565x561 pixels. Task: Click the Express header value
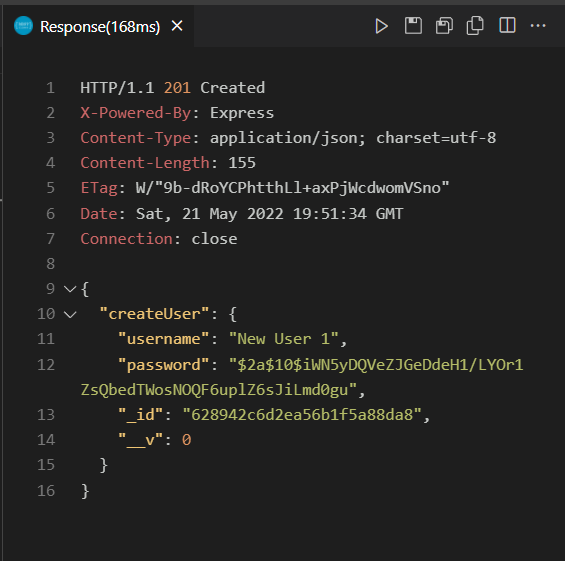242,113
